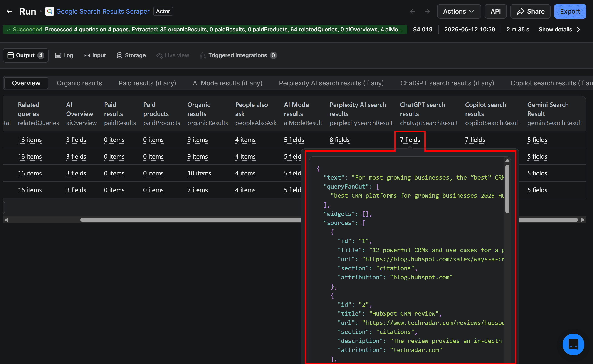Image resolution: width=593 pixels, height=364 pixels.
Task: Open the Actions dropdown
Action: click(459, 11)
